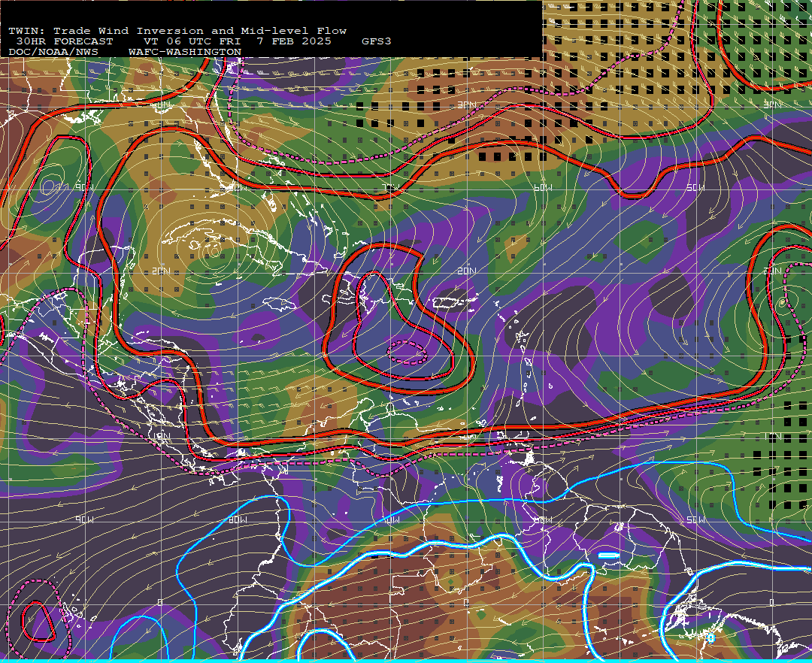
Task: Click the "30HR FORECAST" header label
Action: pos(64,41)
